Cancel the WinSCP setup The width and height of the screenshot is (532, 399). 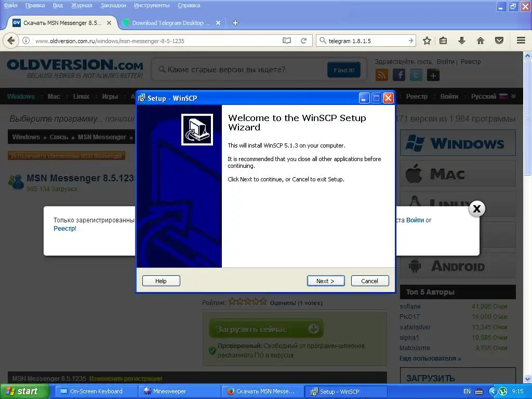370,281
